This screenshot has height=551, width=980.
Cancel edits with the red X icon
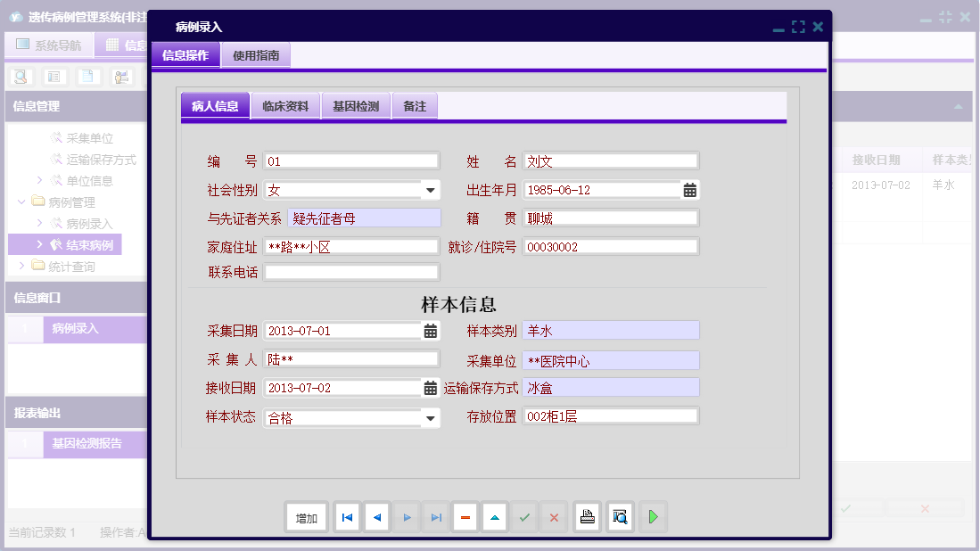click(x=554, y=516)
